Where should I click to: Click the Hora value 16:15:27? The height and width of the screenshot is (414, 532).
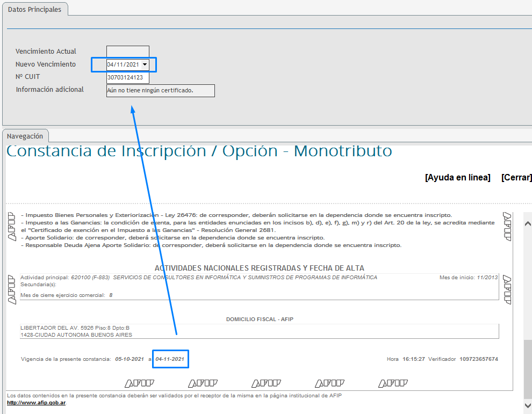414,359
